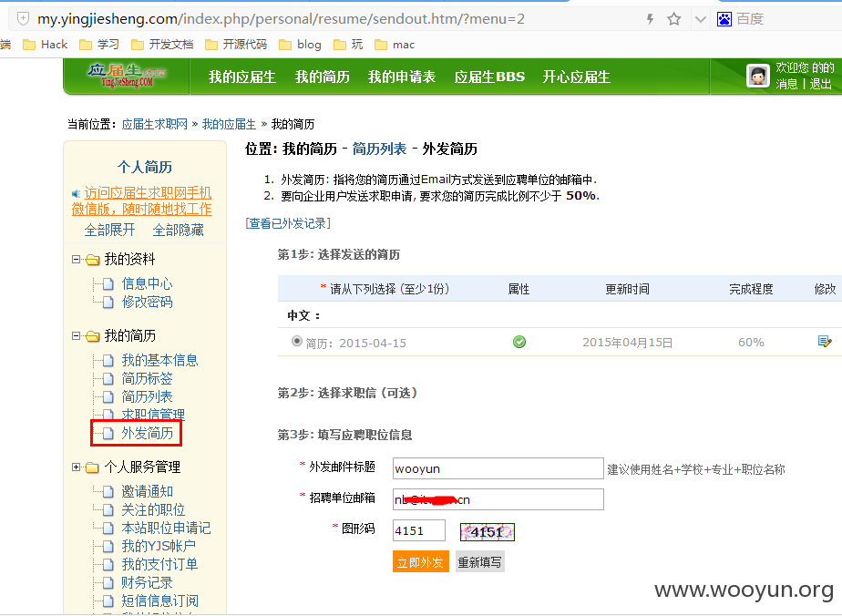
Task: Open 求职信管理 in sidebar tree
Action: click(154, 414)
